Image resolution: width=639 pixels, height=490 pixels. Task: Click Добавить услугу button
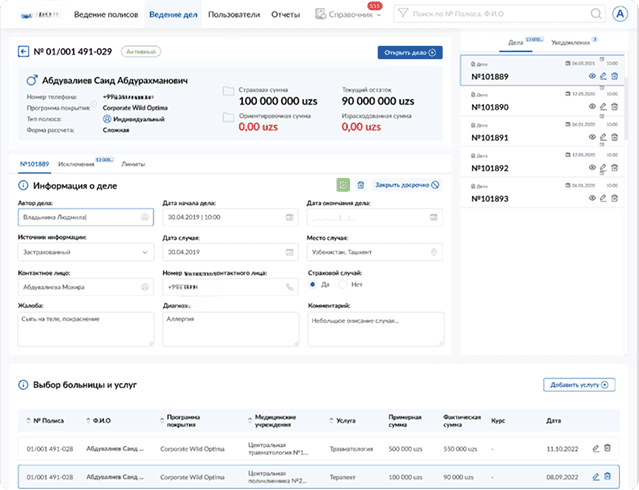[579, 385]
